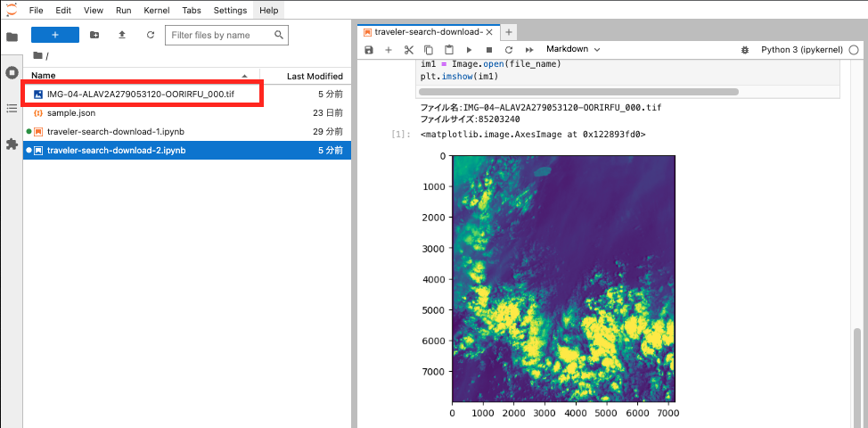Click the '23 日前' modified time
The image size is (868, 428).
[326, 113]
